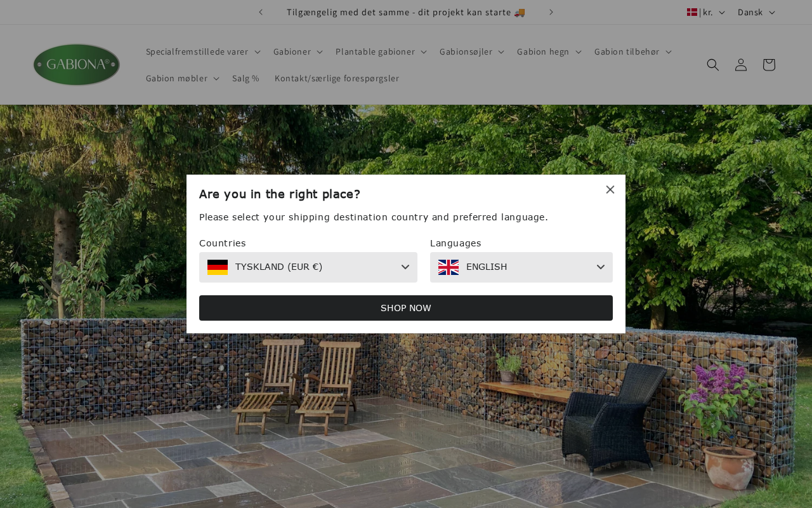Open the Kontakt/særlige forespørgsler link
Image resolution: width=812 pixels, height=508 pixels.
pos(337,78)
